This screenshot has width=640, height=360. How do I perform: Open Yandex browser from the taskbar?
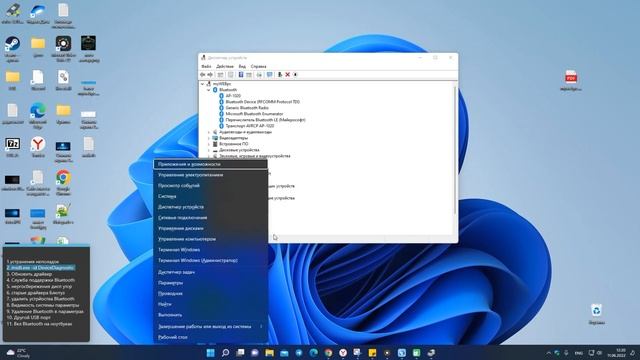pyautogui.click(x=343, y=353)
